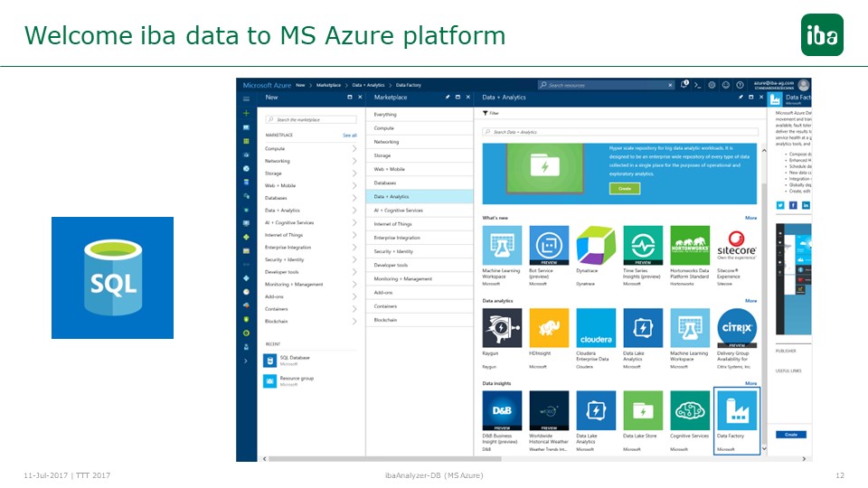Open the notifications bell icon

pyautogui.click(x=684, y=85)
